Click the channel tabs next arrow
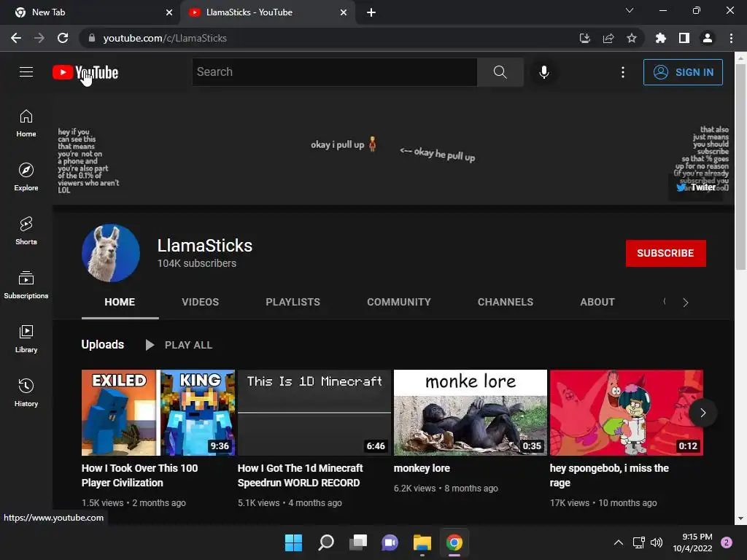Viewport: 747px width, 560px height. (686, 303)
